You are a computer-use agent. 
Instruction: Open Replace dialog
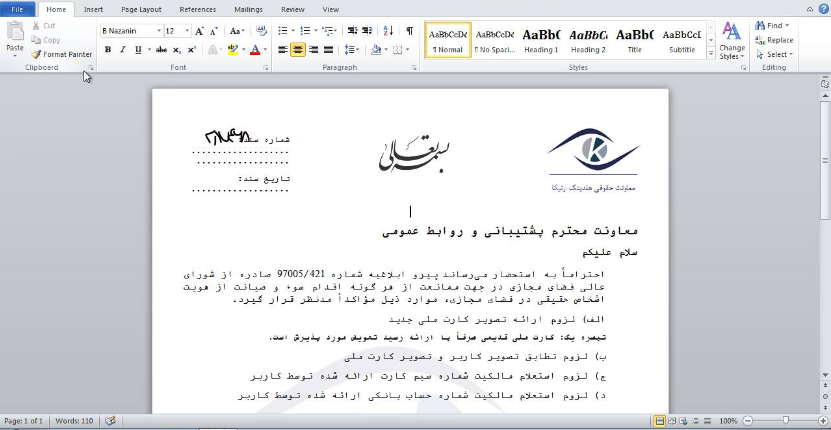click(x=774, y=40)
